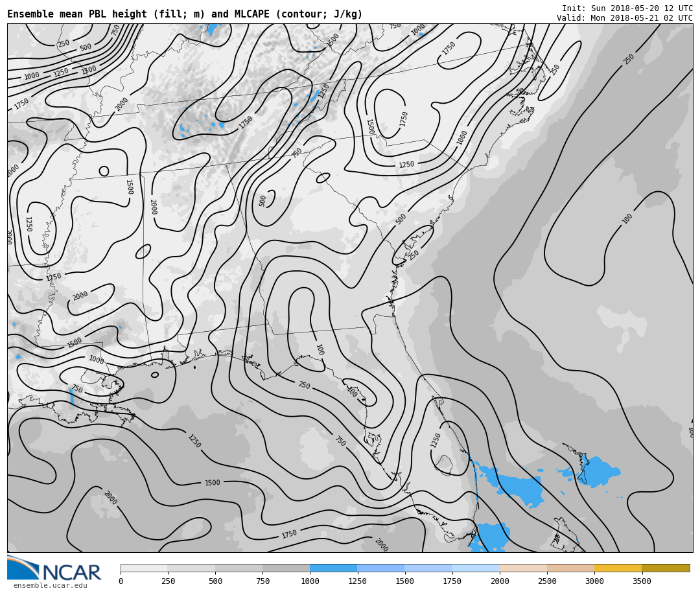Screen dimensions: 700x593
Task: Click the 1250 contour label over the Florida peninsula
Action: [436, 440]
